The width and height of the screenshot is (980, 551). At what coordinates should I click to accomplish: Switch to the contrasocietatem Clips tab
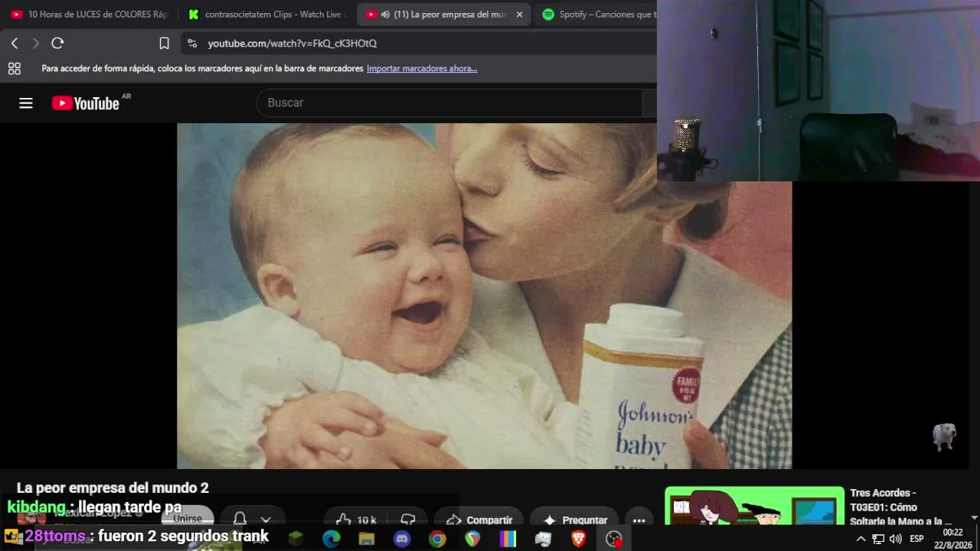(x=266, y=15)
